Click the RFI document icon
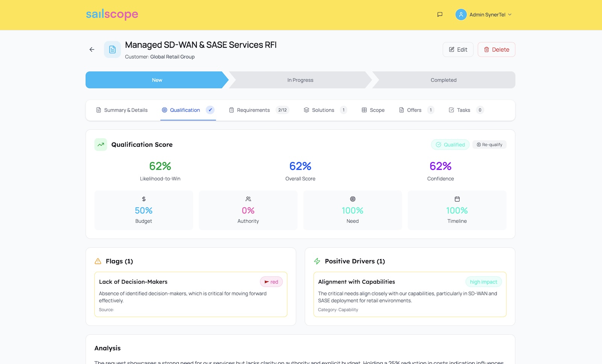Viewport: 602px width, 364px height. tap(112, 50)
